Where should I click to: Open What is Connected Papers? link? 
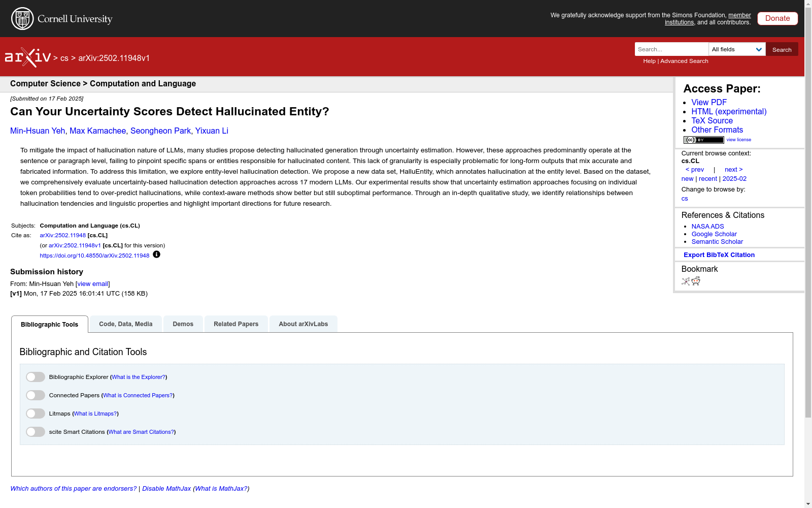(138, 396)
